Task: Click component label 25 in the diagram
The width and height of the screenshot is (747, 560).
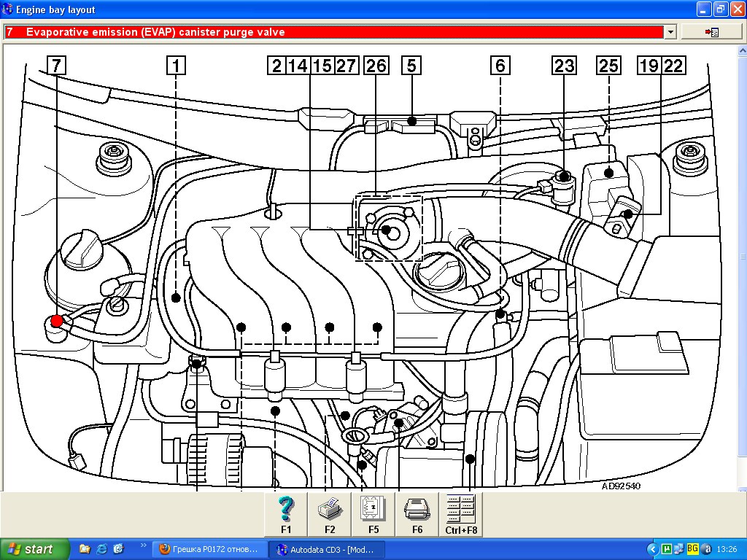Action: click(608, 66)
